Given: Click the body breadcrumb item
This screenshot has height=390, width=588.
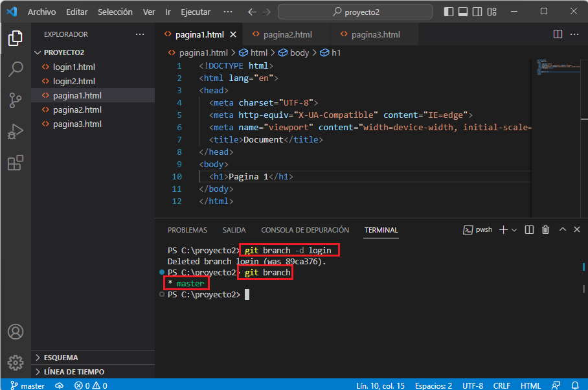Looking at the screenshot, I should (293, 53).
